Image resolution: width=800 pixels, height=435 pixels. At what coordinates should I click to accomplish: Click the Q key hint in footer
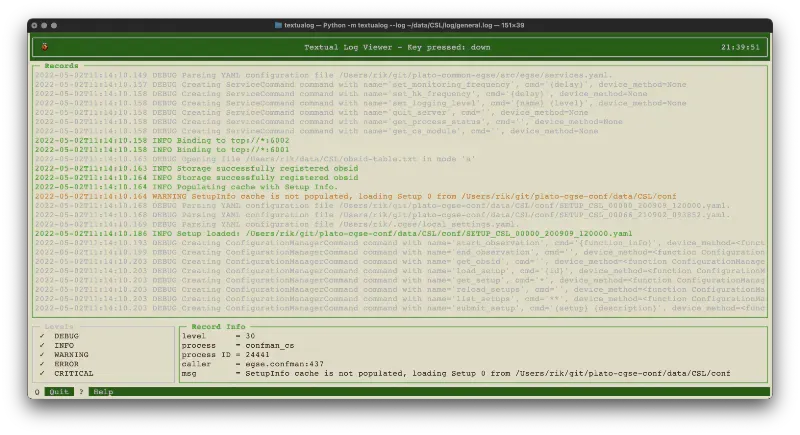(37, 392)
